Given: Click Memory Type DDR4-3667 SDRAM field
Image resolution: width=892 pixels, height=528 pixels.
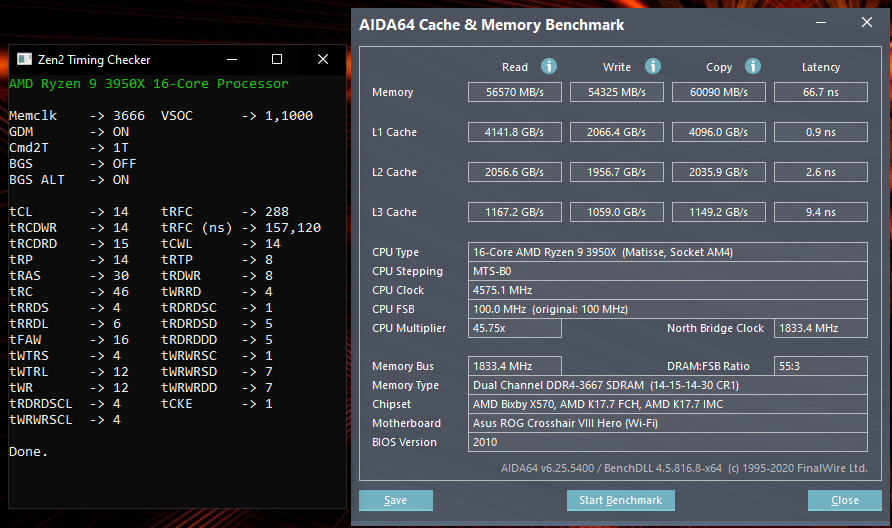Looking at the screenshot, I should (x=668, y=385).
